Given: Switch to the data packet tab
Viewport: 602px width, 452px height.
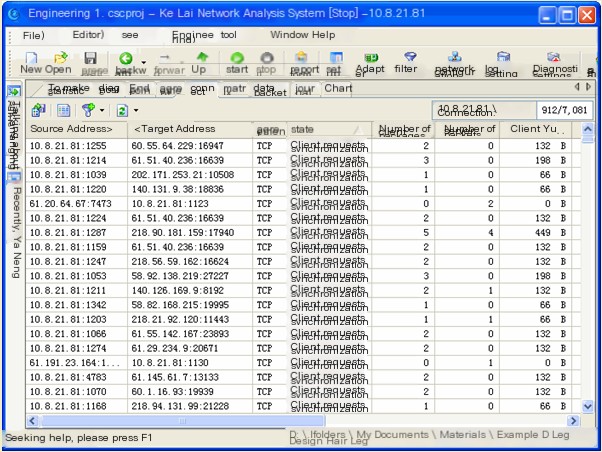Looking at the screenshot, I should tap(270, 89).
